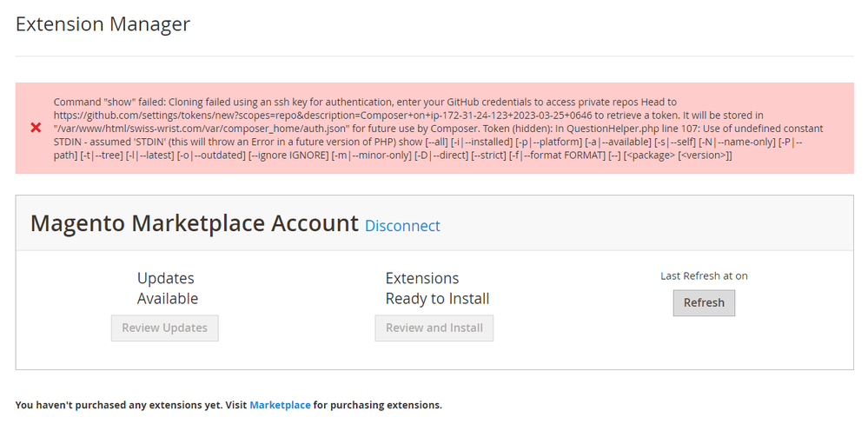Click the Last Refresh at on text
Screen dimensions: 868x424
click(704, 275)
